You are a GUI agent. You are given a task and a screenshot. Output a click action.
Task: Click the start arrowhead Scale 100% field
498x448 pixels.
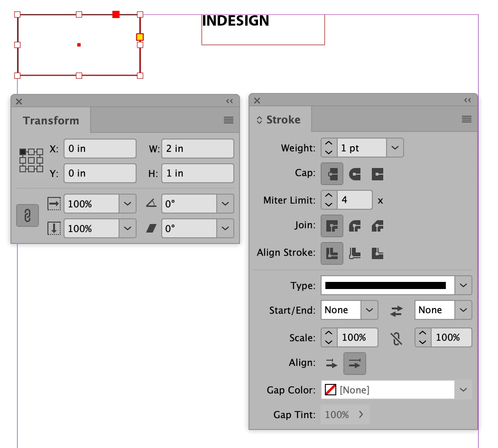357,337
